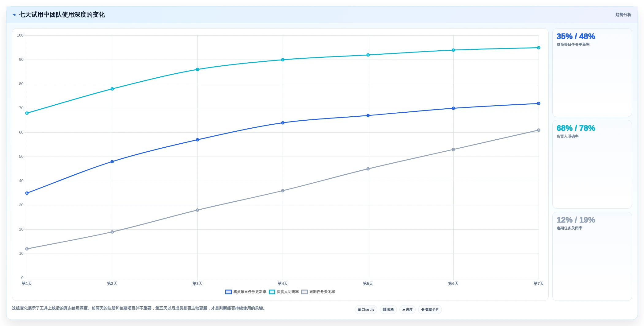Click the 68% / 78% stat value
This screenshot has height=326, width=644.
576,128
